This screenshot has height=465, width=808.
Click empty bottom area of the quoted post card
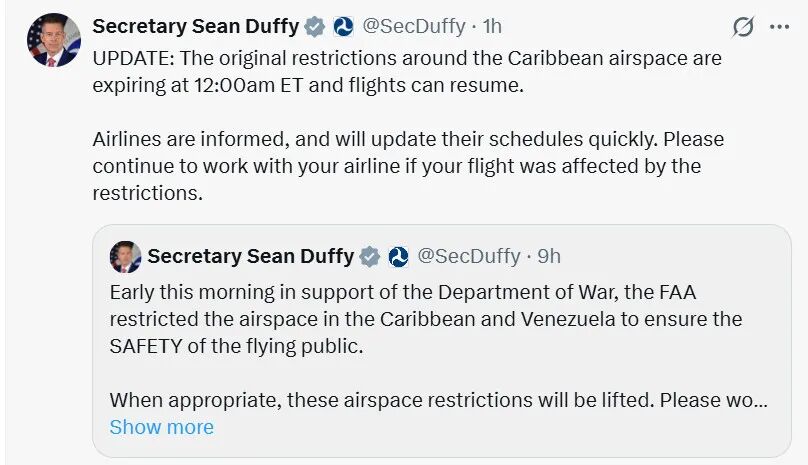[500, 445]
